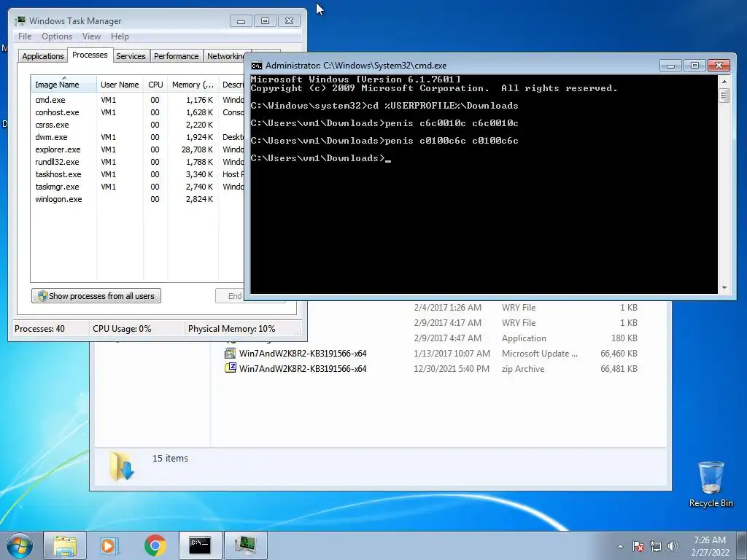Click cmd window scrollbar thumb
Image resolution: width=747 pixels, height=560 pixels.
tap(724, 96)
